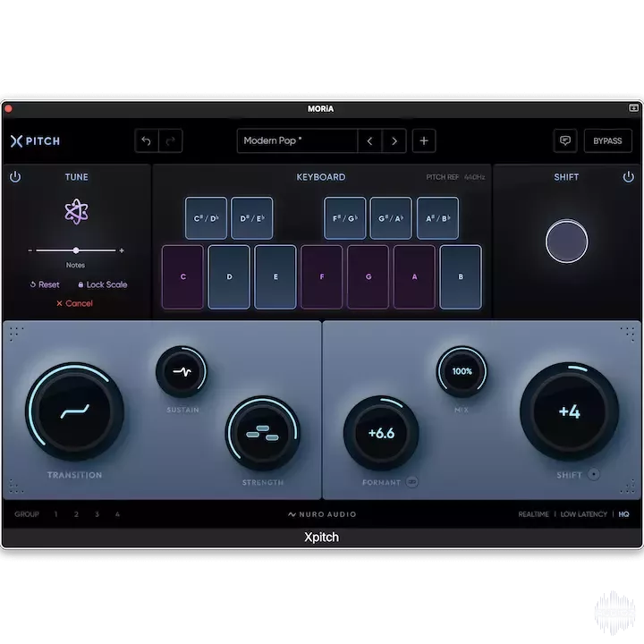The width and height of the screenshot is (644, 644).
Task: Select group 3
Action: (x=97, y=514)
